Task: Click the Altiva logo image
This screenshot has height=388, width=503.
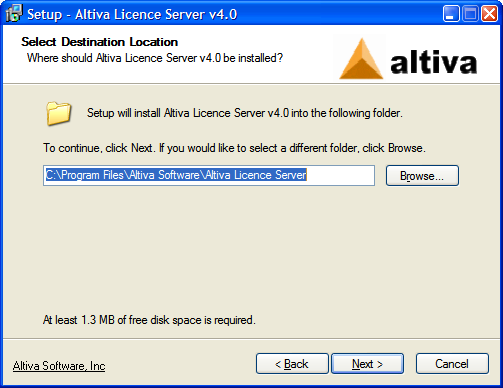Action: pyautogui.click(x=408, y=59)
